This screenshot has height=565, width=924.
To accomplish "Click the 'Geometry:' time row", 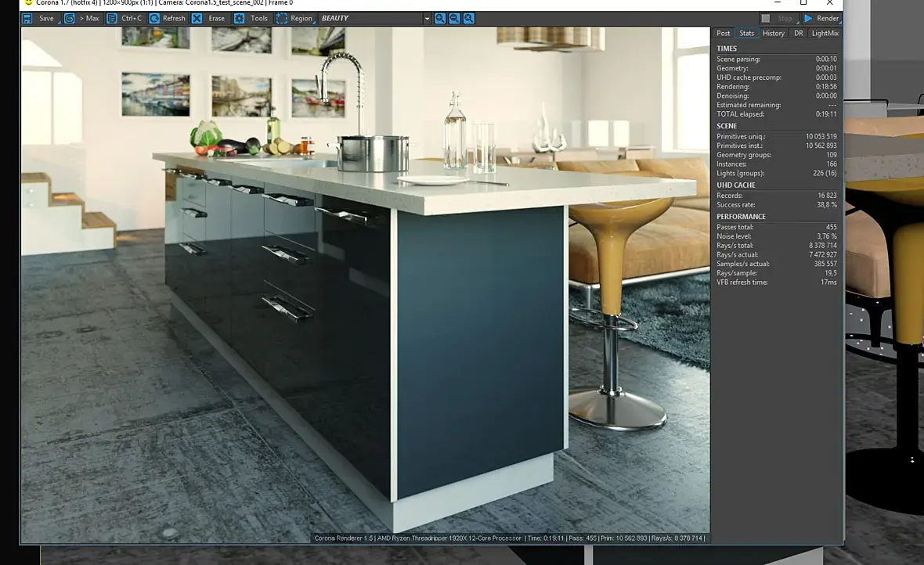I will 777,68.
